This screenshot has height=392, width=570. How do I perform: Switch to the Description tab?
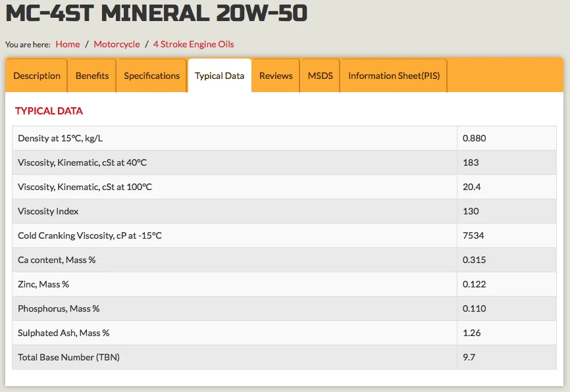(36, 75)
